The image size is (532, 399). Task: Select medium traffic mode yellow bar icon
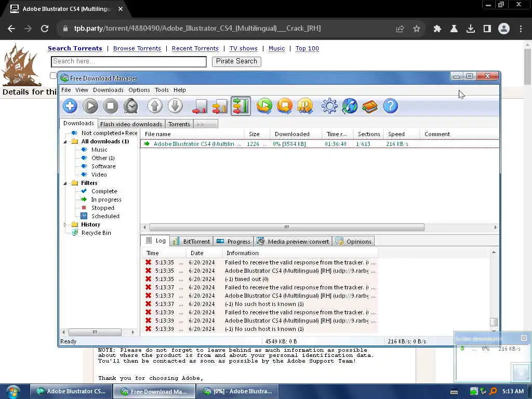[x=220, y=106]
